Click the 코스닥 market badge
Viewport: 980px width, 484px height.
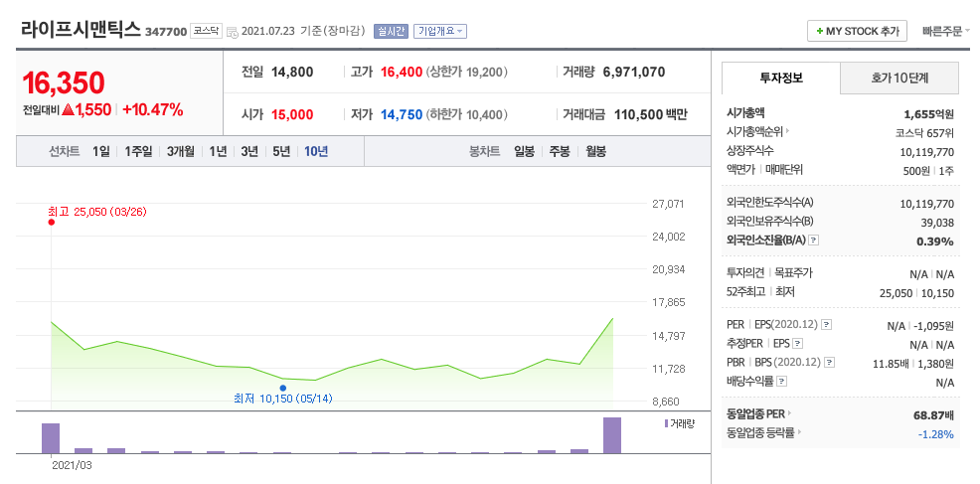tap(207, 31)
